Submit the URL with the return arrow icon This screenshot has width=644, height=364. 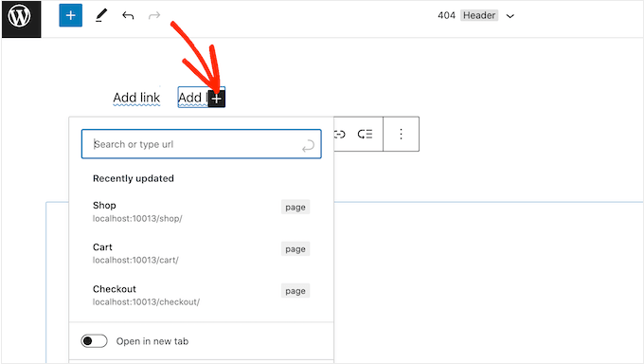(308, 146)
